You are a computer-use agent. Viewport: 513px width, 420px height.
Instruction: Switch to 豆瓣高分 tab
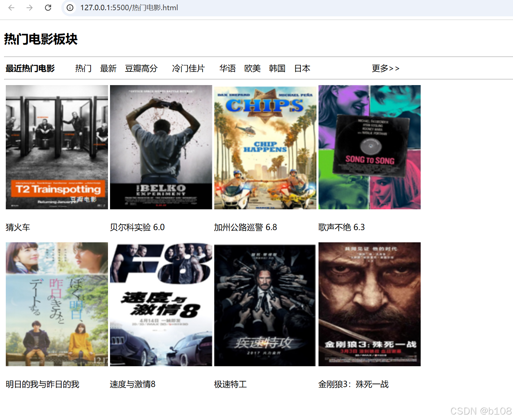coord(141,68)
